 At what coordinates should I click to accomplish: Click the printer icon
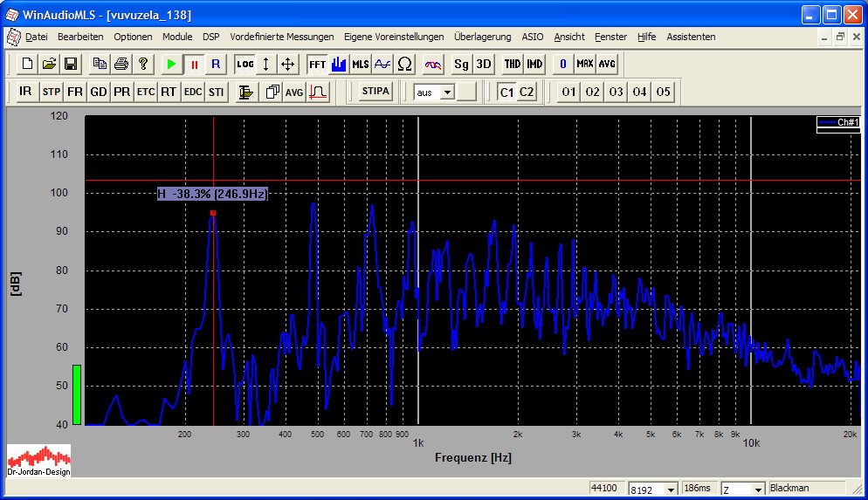point(121,65)
